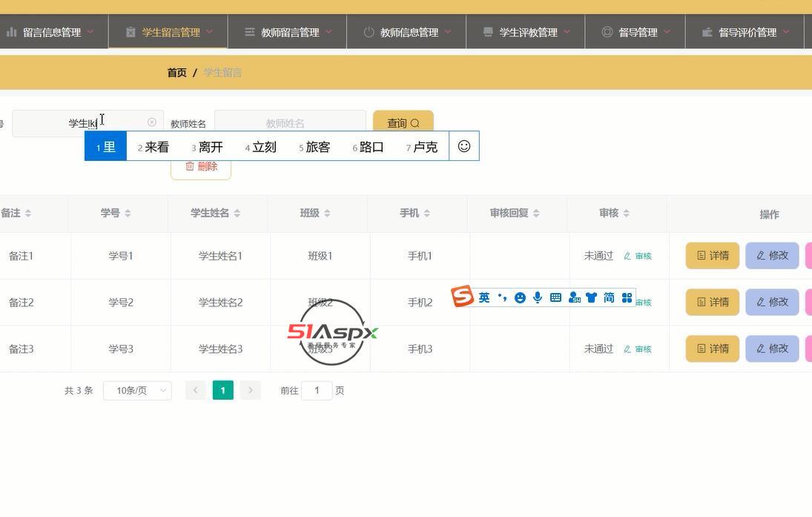
Task: Click clipboard icon of 学生留言管理
Action: coord(131,32)
